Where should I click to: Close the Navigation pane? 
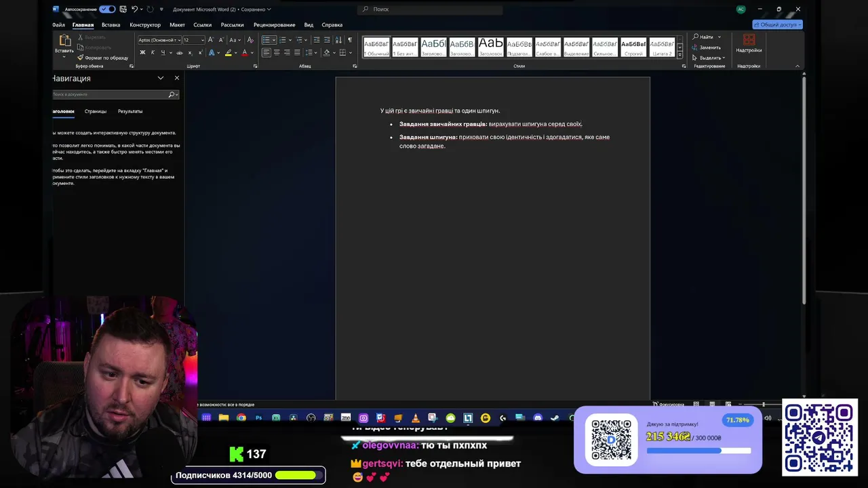pyautogui.click(x=177, y=78)
